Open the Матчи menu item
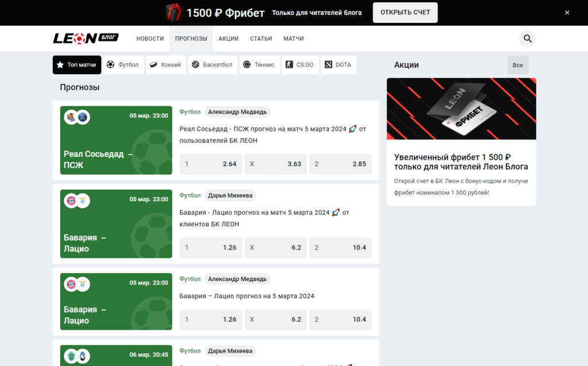The height and width of the screenshot is (366, 588). coord(293,38)
